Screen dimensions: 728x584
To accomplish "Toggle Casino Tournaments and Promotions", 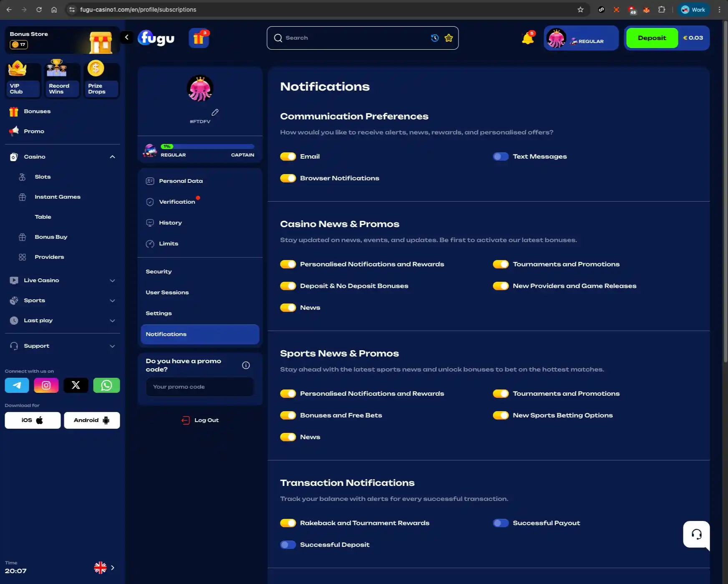I will (501, 264).
